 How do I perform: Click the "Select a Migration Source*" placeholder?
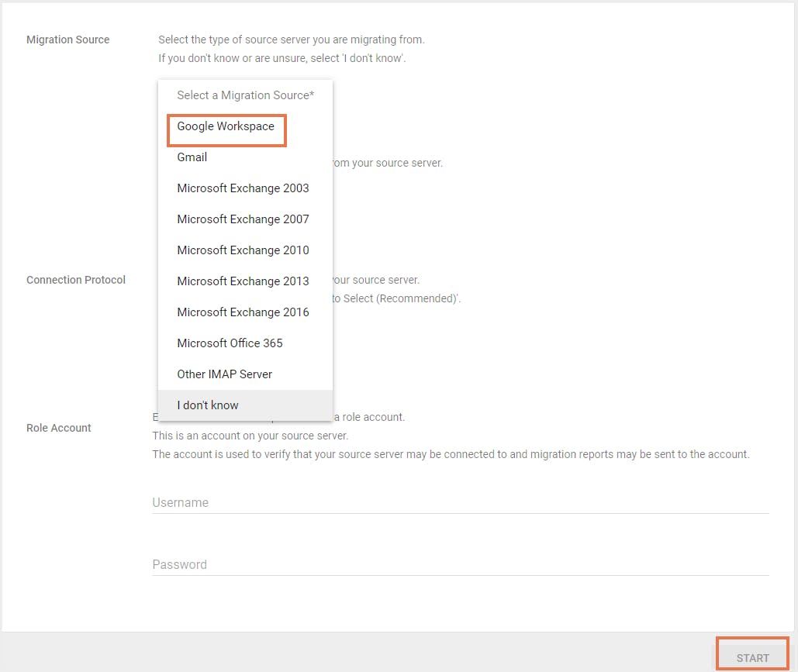click(245, 95)
